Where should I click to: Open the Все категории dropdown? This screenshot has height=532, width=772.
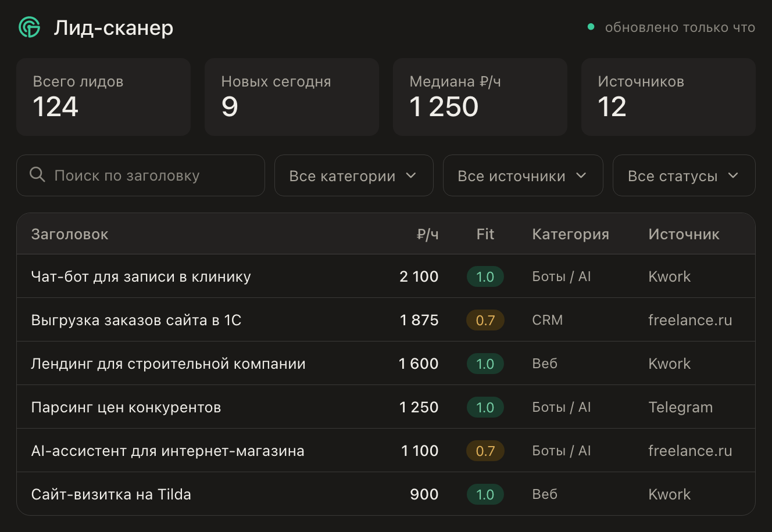(x=354, y=175)
